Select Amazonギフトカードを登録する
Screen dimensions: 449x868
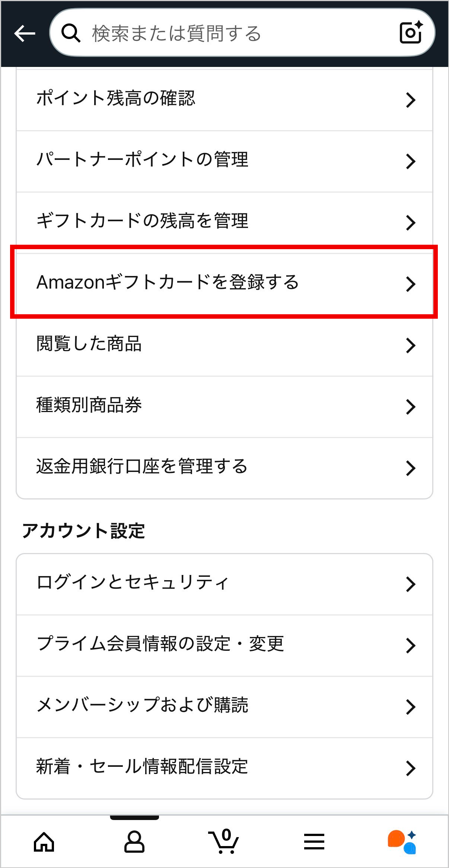[223, 283]
